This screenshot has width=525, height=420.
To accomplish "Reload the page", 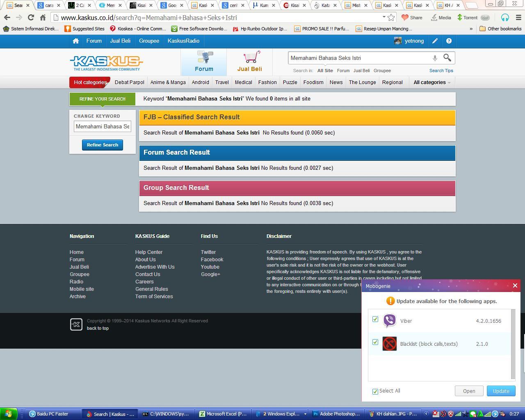I will click(31, 18).
